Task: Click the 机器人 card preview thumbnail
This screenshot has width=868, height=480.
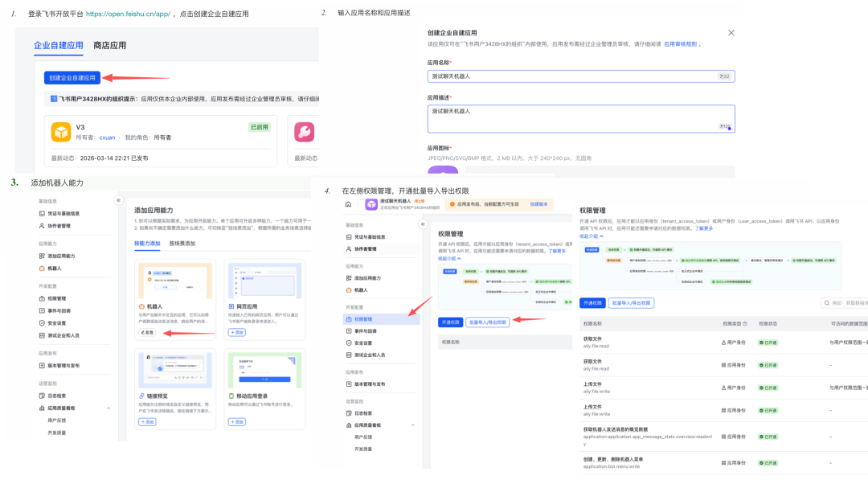Action: 175,281
